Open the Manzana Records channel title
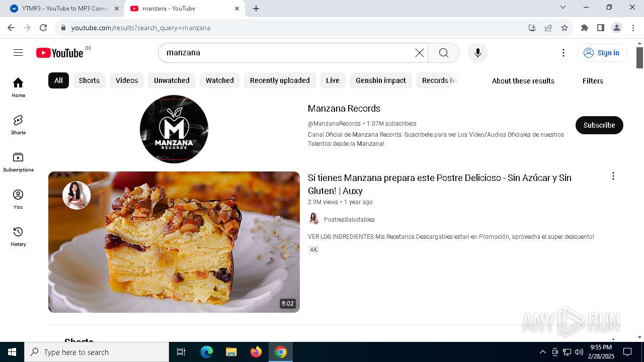 coord(344,109)
